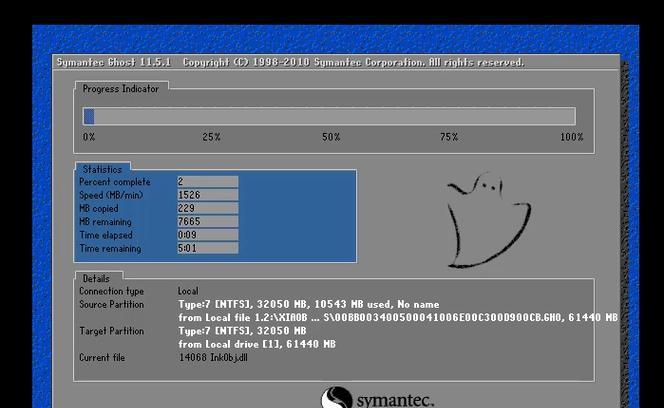
Task: Click the Symantec logo icon
Action: tap(337, 397)
